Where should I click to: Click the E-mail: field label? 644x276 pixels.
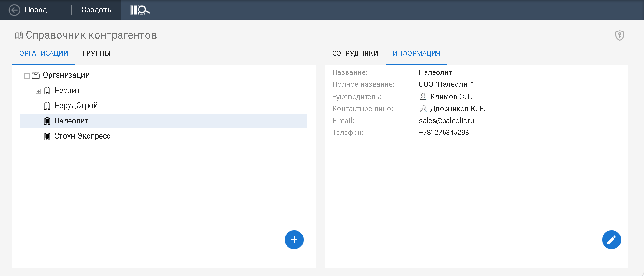pyautogui.click(x=343, y=121)
